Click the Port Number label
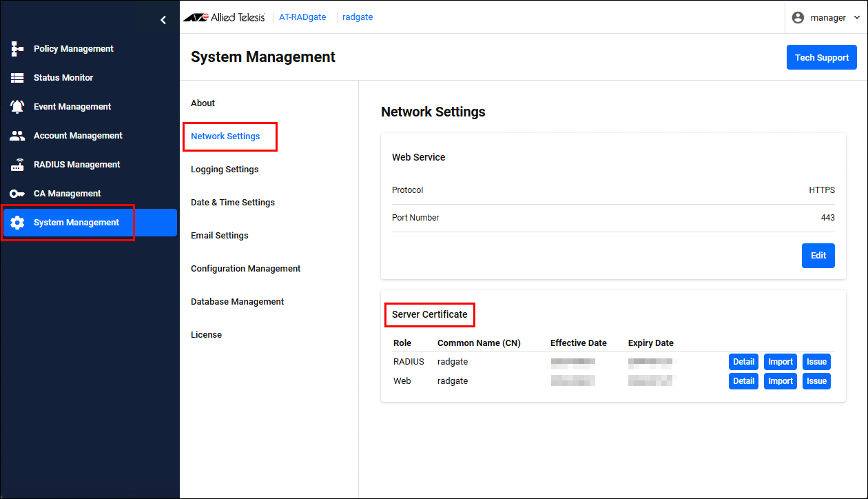The image size is (868, 499). click(x=415, y=218)
